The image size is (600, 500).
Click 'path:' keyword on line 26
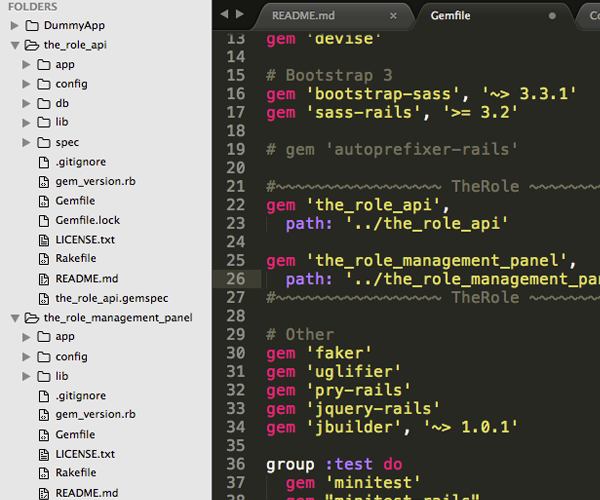point(309,279)
